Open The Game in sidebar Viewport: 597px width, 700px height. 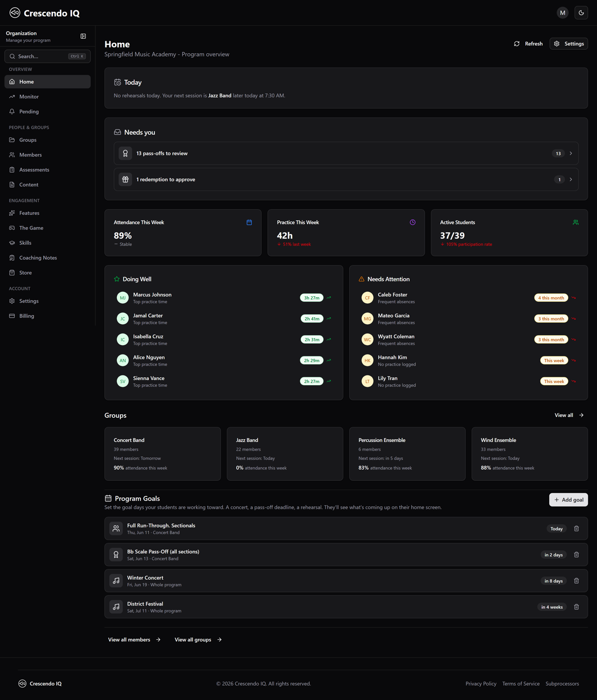(48, 228)
